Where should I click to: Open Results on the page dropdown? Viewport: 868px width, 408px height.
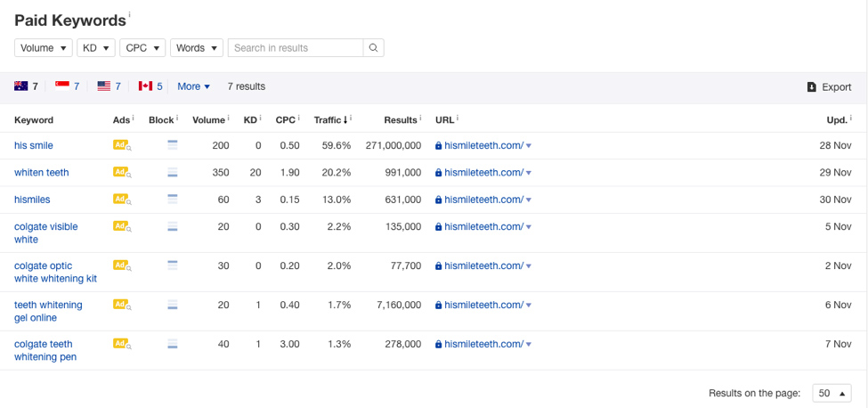point(831,393)
